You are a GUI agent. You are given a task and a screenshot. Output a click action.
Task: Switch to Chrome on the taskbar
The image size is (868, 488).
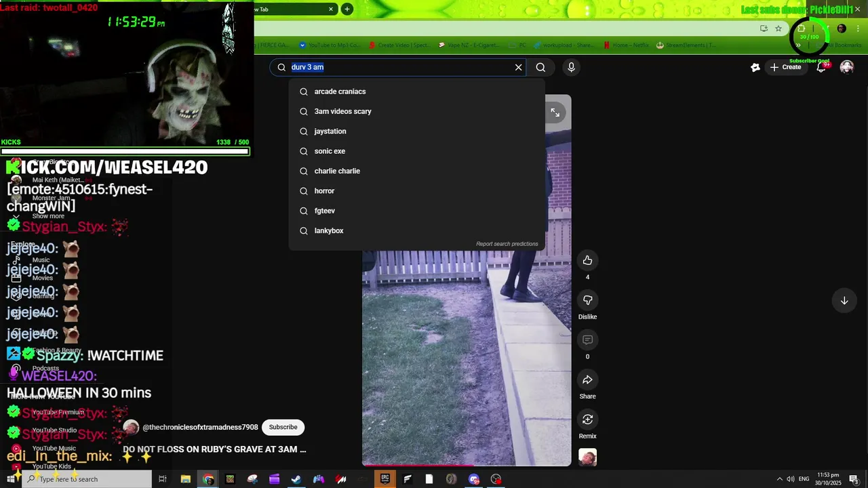click(x=208, y=479)
